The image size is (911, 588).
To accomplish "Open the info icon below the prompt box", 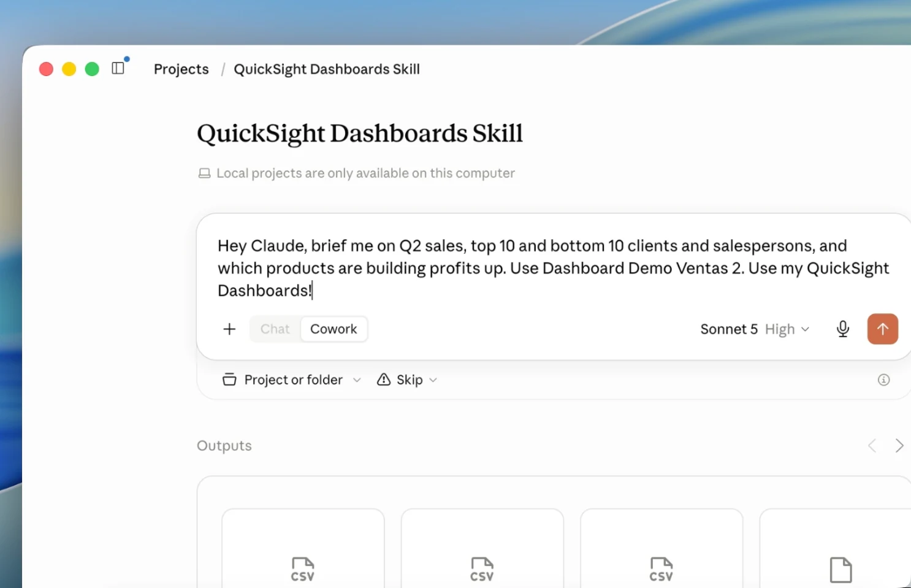I will click(883, 380).
